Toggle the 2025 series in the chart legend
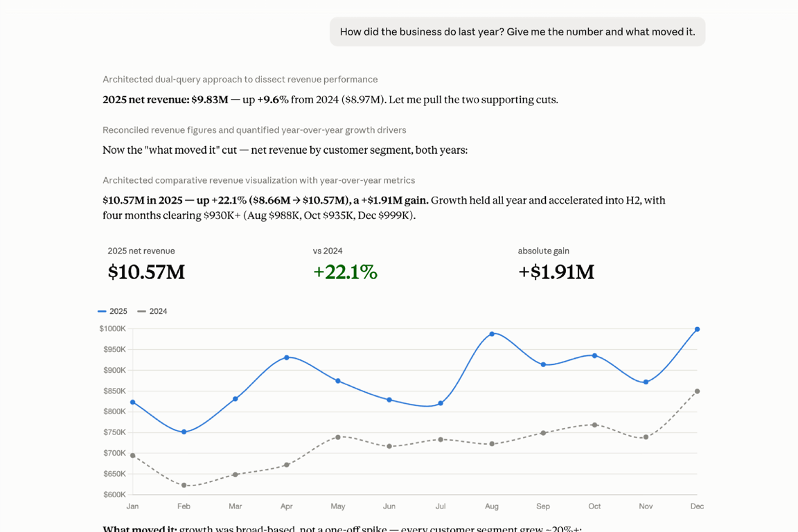The image size is (798, 532). click(x=112, y=311)
